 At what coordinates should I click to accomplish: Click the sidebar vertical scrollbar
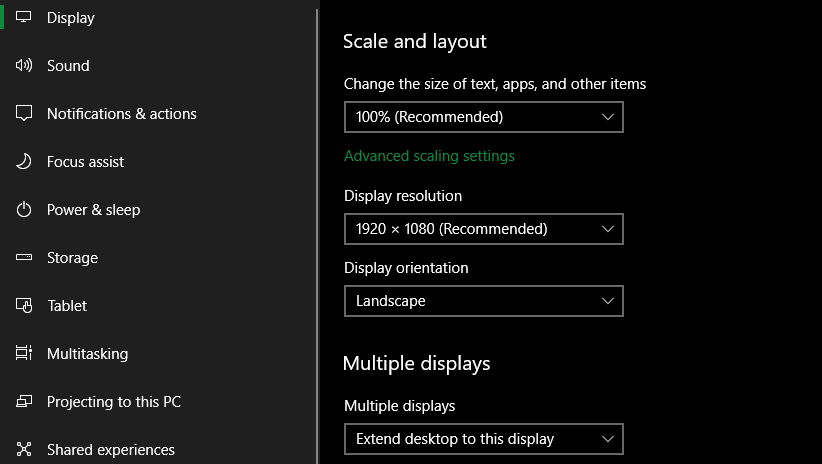click(317, 230)
